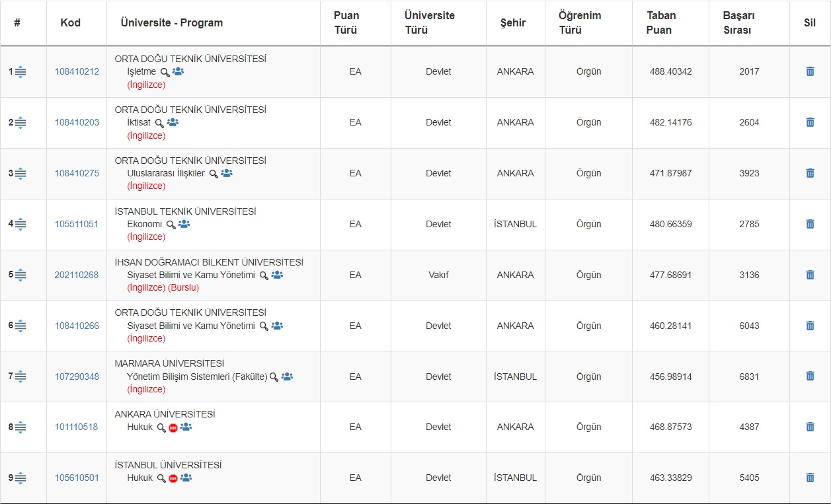Screen dimensions: 831x504
Task: Click trash icon for İstanbul Üniversitesi Hukuk
Action: [x=810, y=478]
